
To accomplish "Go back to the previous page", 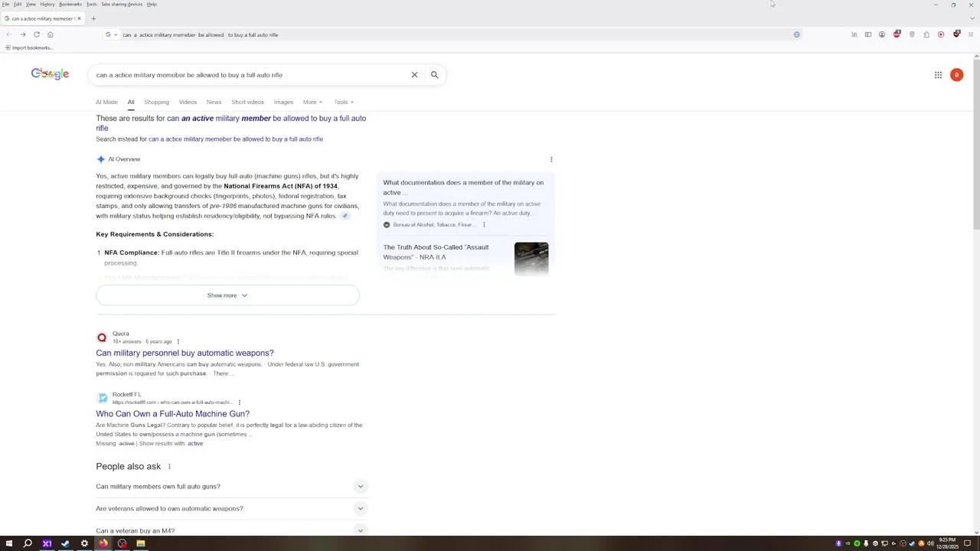I will pos(8,34).
